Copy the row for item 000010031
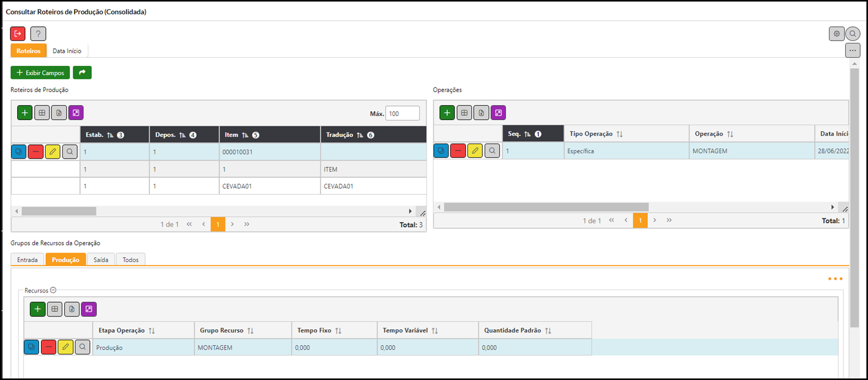Viewport: 868px width, 380px height. point(19,152)
